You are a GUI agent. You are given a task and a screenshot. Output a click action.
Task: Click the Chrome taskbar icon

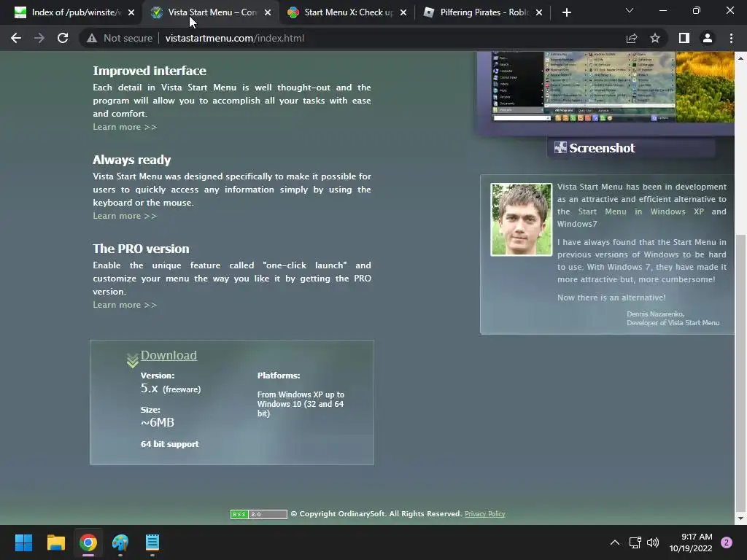pyautogui.click(x=88, y=542)
